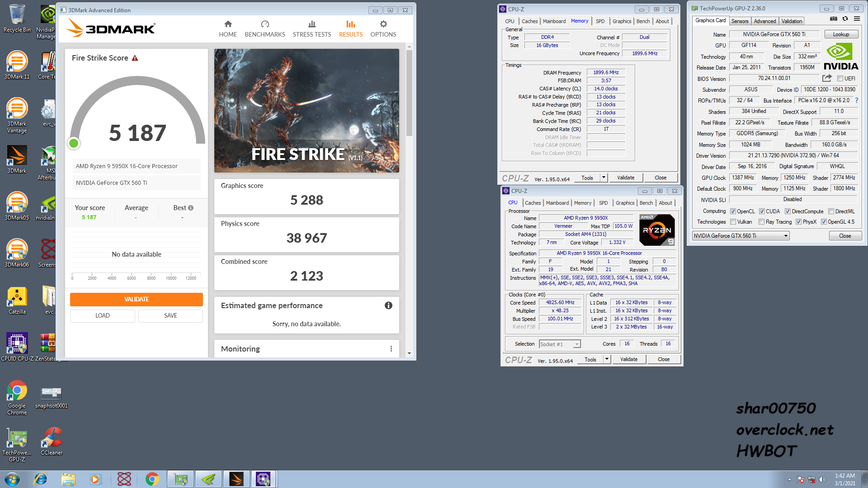Expand Tools dropdown arrow in CPU-Z CPU window

607,359
